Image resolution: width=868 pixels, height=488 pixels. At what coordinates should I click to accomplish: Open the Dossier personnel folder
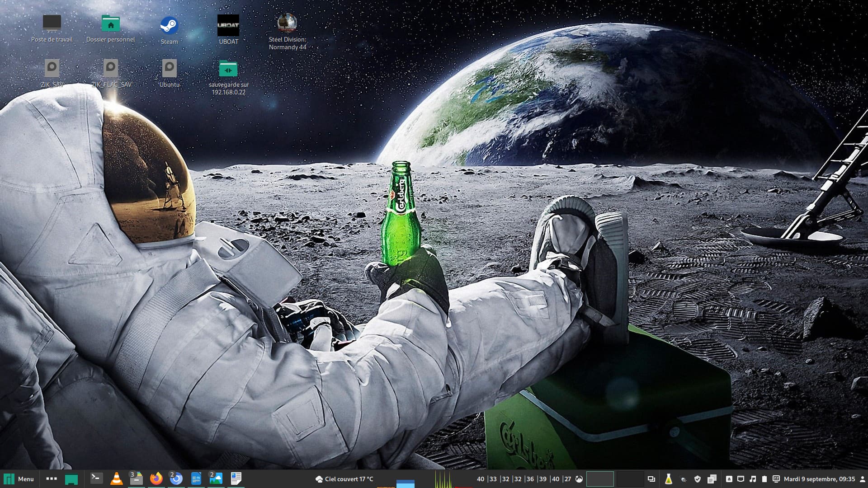coord(110,24)
